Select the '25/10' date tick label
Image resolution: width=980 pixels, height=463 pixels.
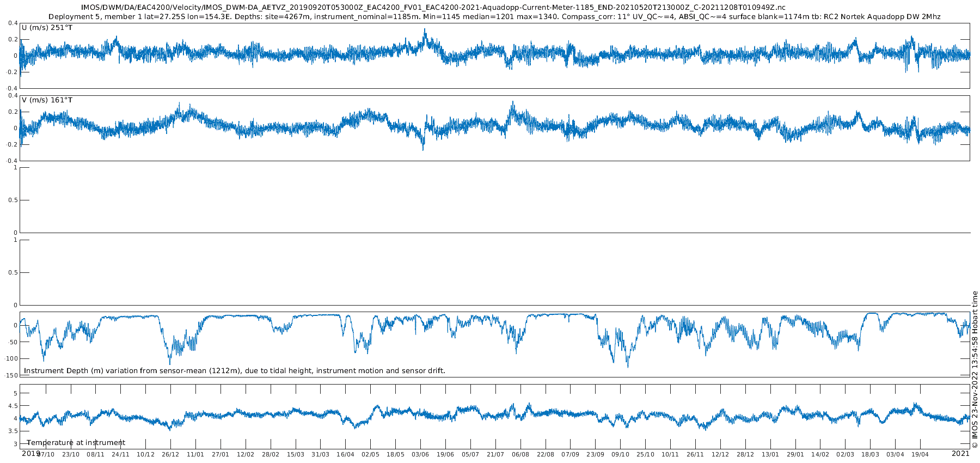point(645,454)
